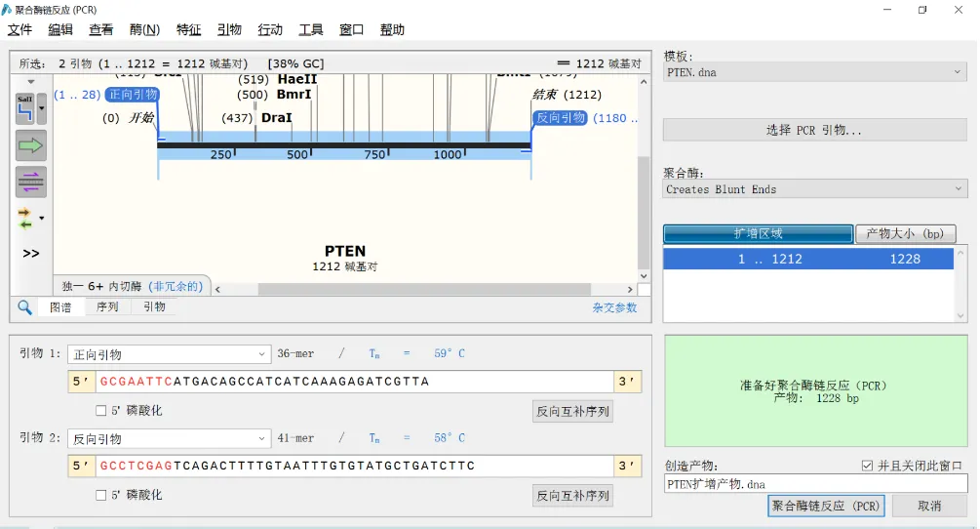Click the 聚合酶链反应 (PCR) confirm button
980x529 pixels.
[826, 506]
